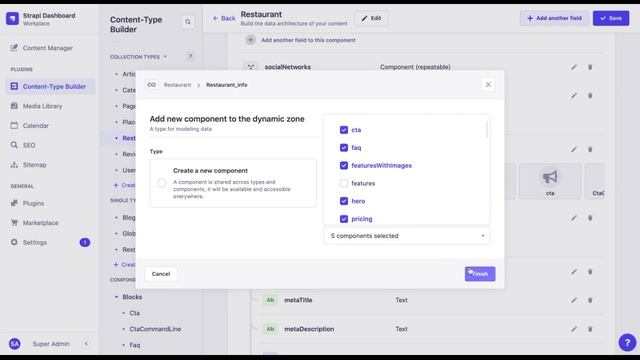Click the SA user avatar
The height and width of the screenshot is (360, 640).
[14, 344]
